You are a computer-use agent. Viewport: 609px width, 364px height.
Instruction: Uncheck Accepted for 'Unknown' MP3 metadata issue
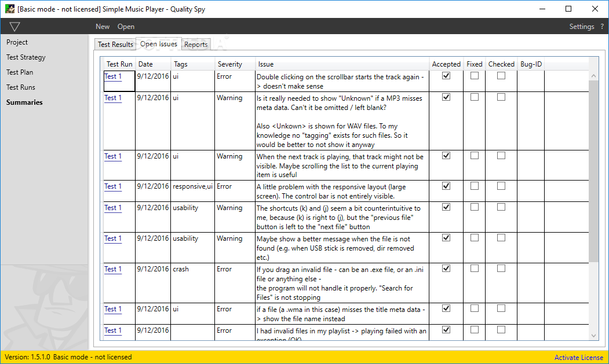click(446, 97)
